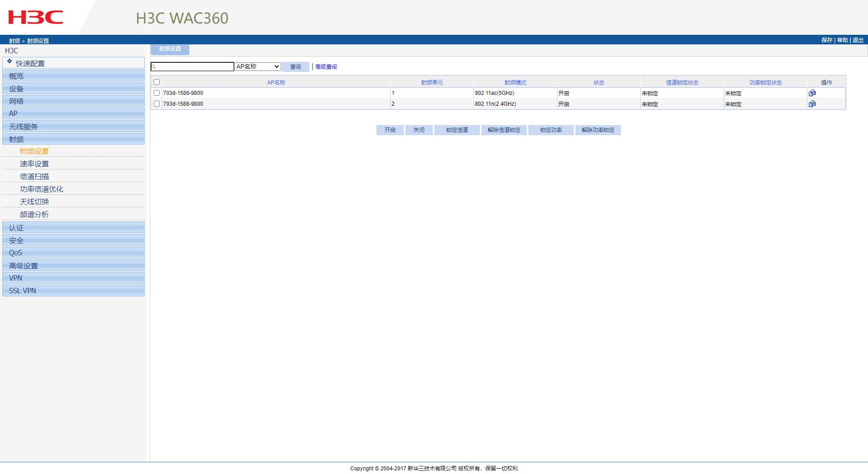868x474 pixels.
Task: Expand the SSL VPN sidebar menu
Action: 73,291
